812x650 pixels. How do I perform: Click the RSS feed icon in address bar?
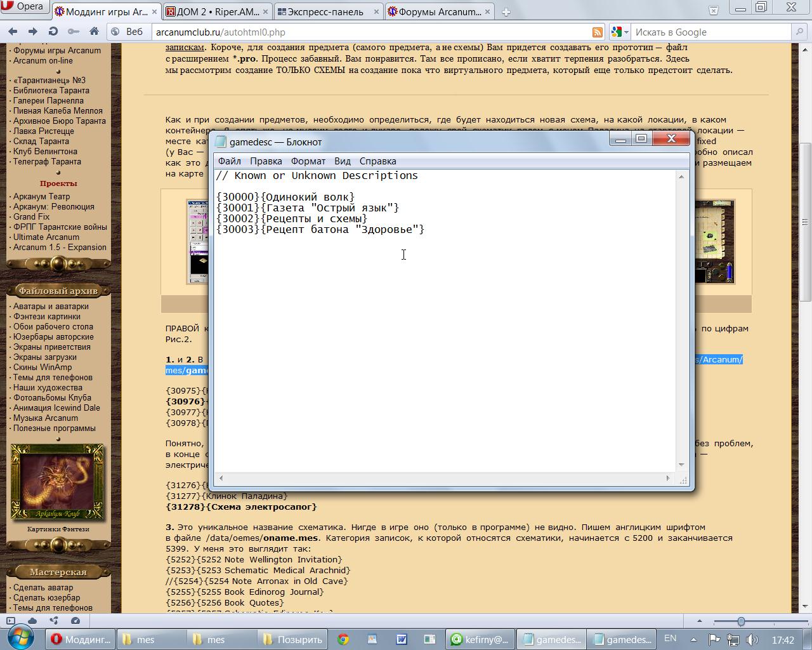point(597,32)
